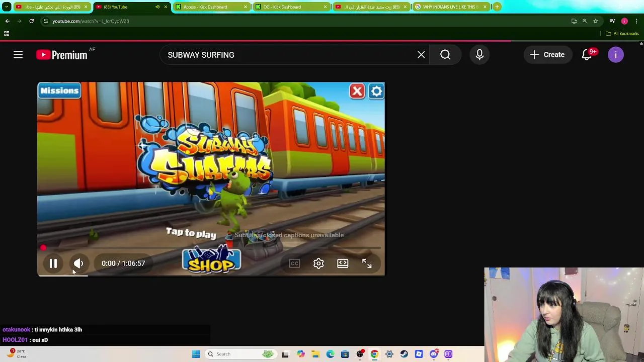Open YouTube hamburger guide menu
Image resolution: width=644 pixels, height=362 pixels.
pyautogui.click(x=18, y=55)
